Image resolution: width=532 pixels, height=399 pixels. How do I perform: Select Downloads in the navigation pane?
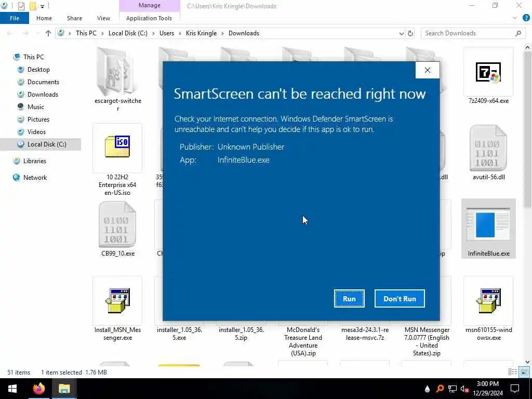(x=43, y=95)
